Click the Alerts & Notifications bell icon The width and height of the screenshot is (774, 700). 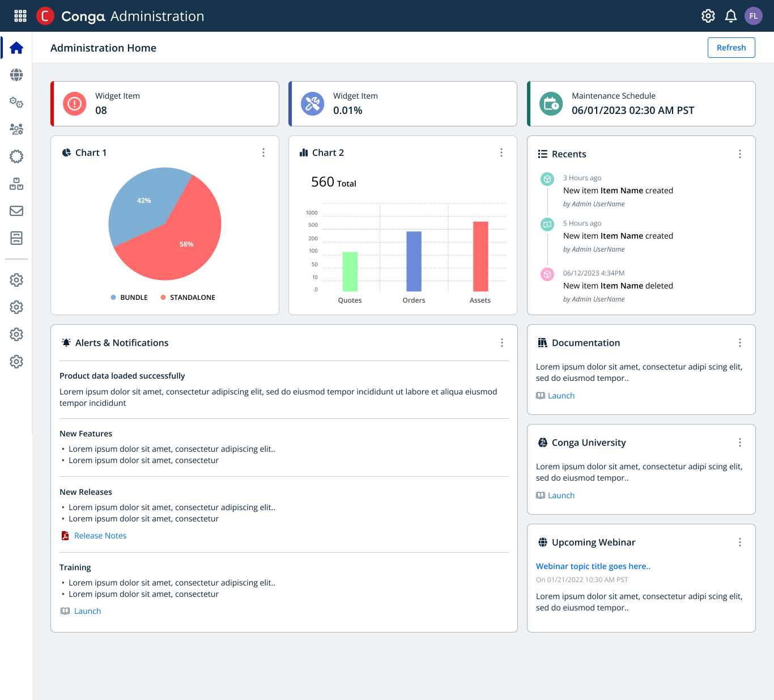(66, 342)
